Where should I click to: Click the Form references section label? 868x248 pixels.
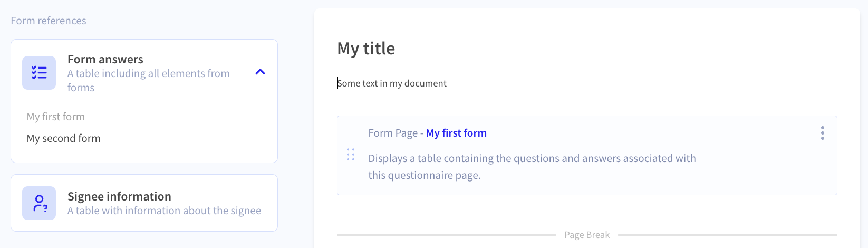[x=49, y=21]
